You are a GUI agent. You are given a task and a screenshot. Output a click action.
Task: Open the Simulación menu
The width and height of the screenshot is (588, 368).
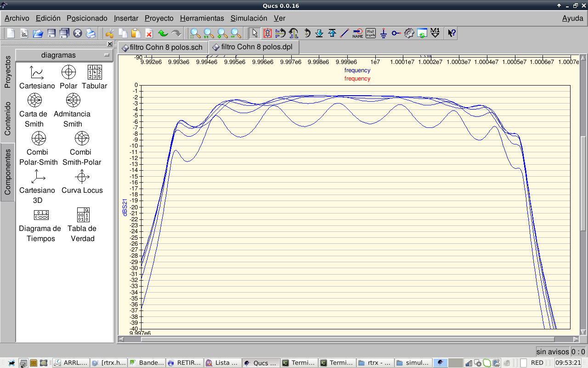[x=249, y=18]
